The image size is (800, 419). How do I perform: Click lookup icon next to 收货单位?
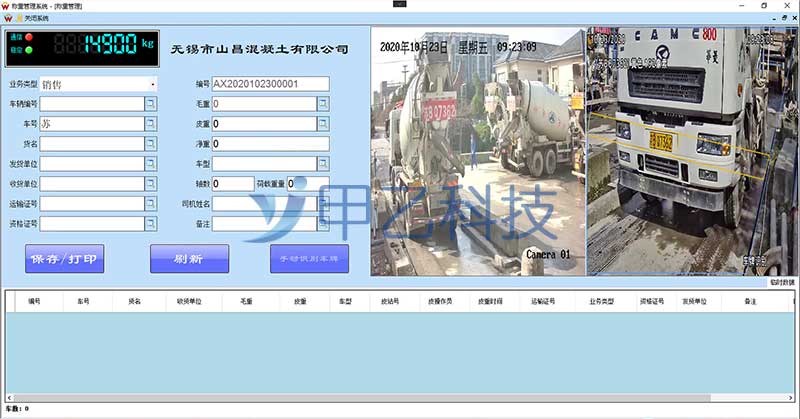(151, 184)
